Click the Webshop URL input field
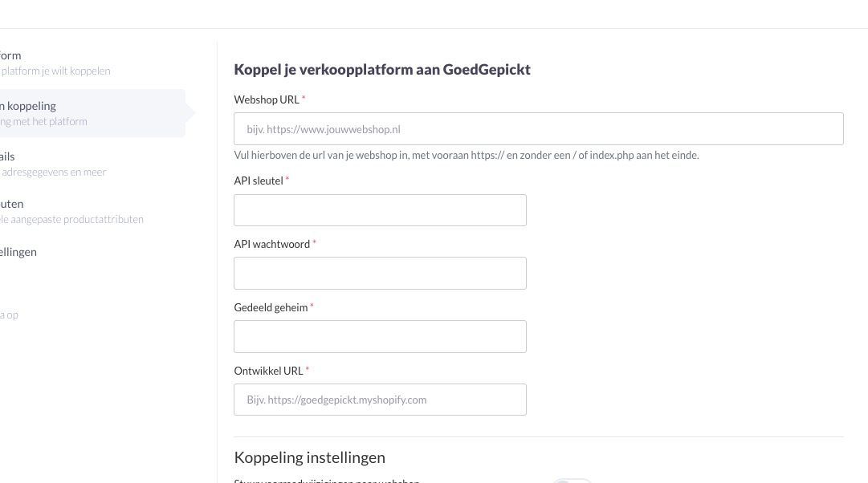 (538, 129)
